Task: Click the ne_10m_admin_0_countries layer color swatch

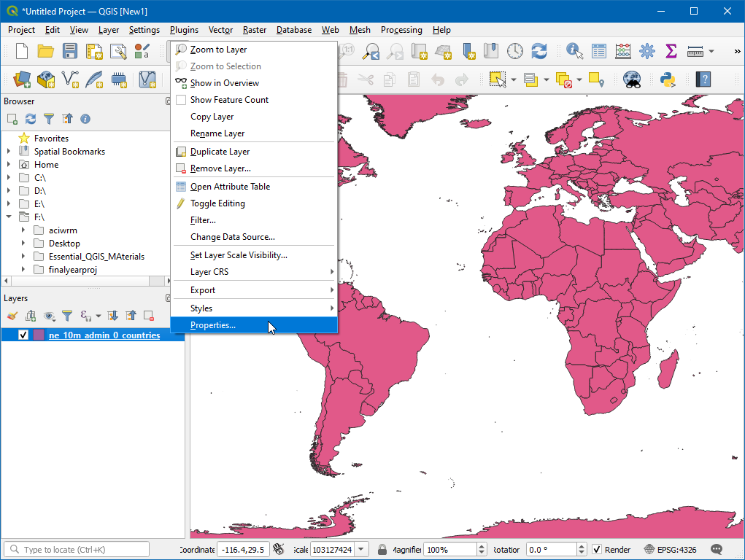Action: (39, 335)
